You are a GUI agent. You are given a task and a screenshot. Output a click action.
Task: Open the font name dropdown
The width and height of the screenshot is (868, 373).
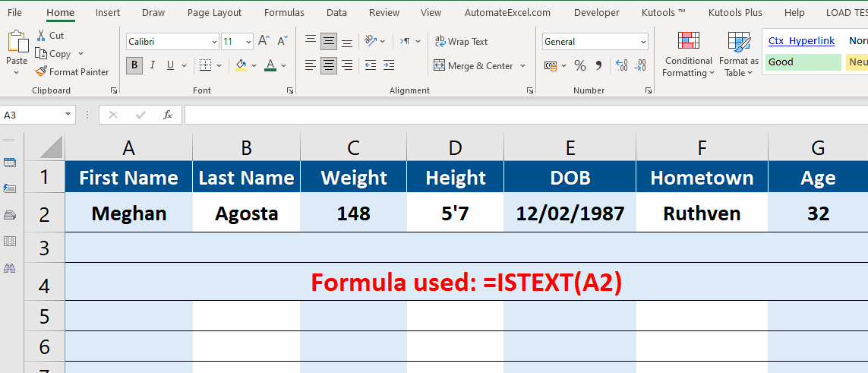point(215,42)
